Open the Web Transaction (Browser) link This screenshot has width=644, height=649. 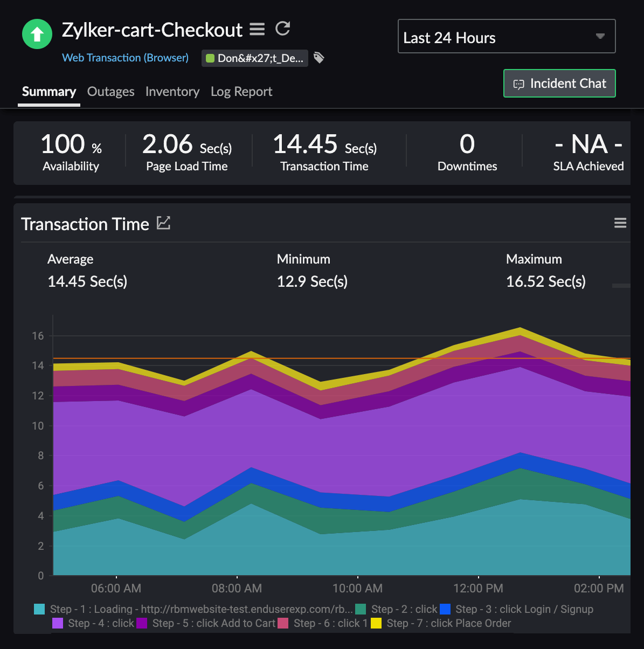tap(125, 58)
